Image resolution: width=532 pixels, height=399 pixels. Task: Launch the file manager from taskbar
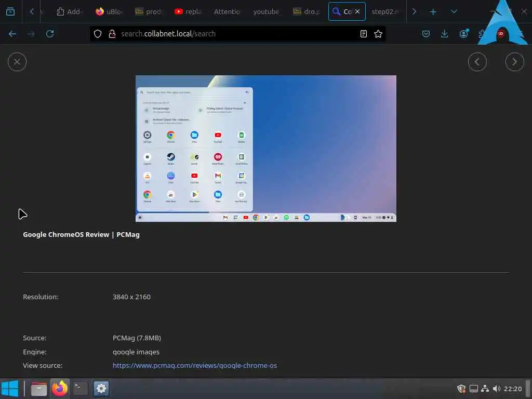(x=38, y=389)
